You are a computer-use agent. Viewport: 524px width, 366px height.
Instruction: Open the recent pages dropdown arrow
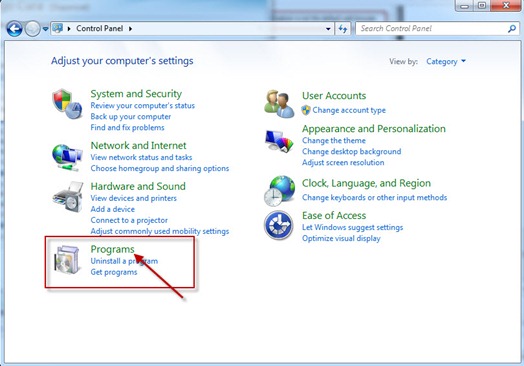(45, 29)
